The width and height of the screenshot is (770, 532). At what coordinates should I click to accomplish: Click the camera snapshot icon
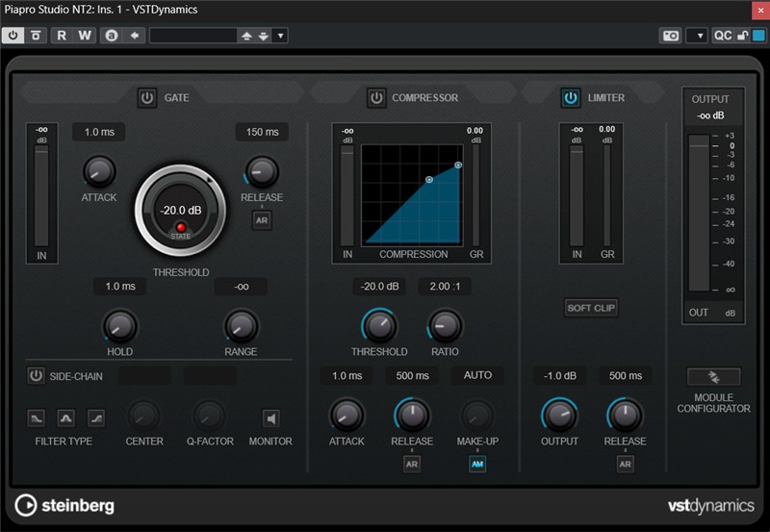[x=670, y=36]
